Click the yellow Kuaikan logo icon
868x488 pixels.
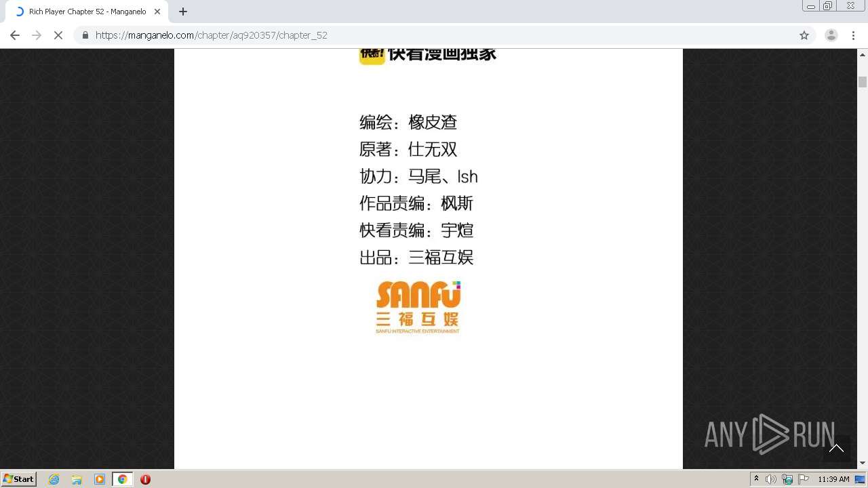(372, 56)
